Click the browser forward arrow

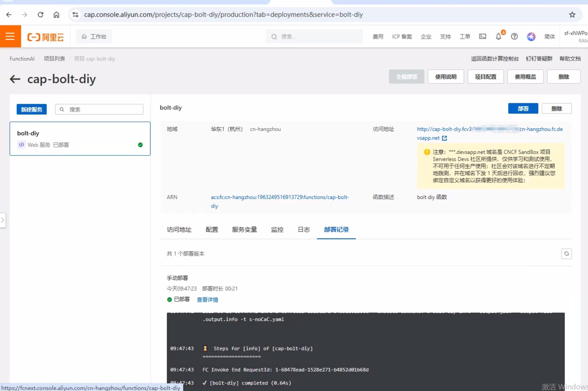coord(25,14)
